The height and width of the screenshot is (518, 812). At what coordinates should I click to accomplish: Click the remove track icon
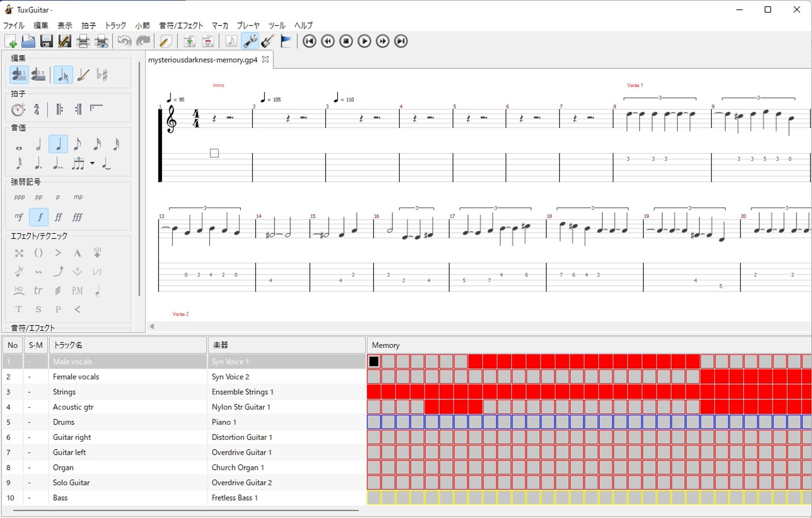[208, 41]
